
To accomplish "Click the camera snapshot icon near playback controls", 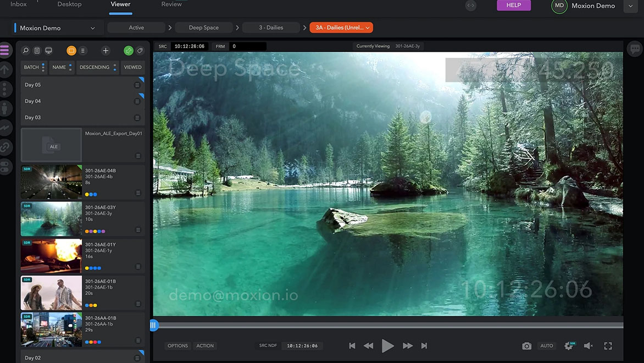I will point(526,345).
